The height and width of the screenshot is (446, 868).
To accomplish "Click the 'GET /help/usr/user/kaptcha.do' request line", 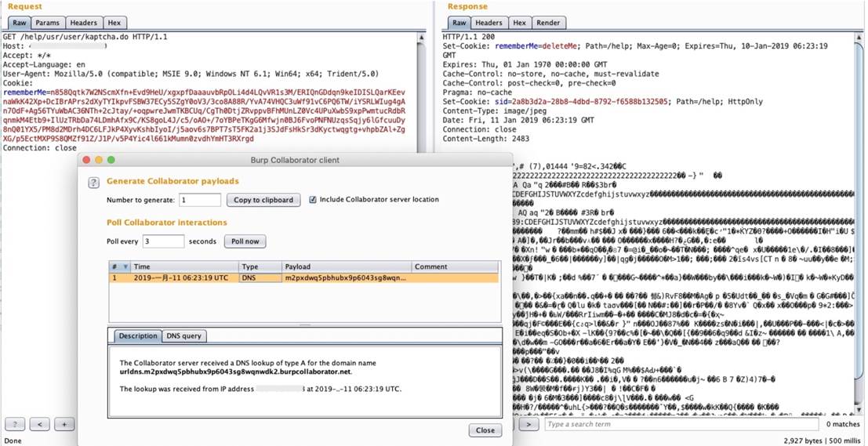I will [84, 37].
